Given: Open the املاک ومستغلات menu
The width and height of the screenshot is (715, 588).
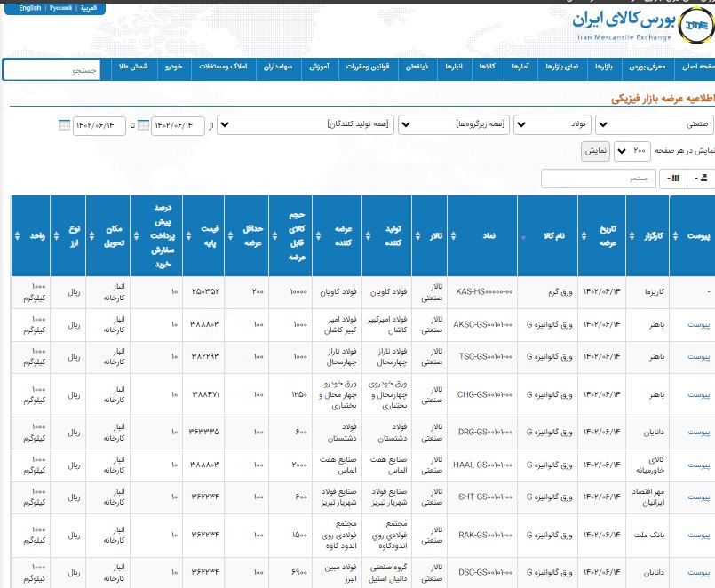Looking at the screenshot, I should point(223,67).
